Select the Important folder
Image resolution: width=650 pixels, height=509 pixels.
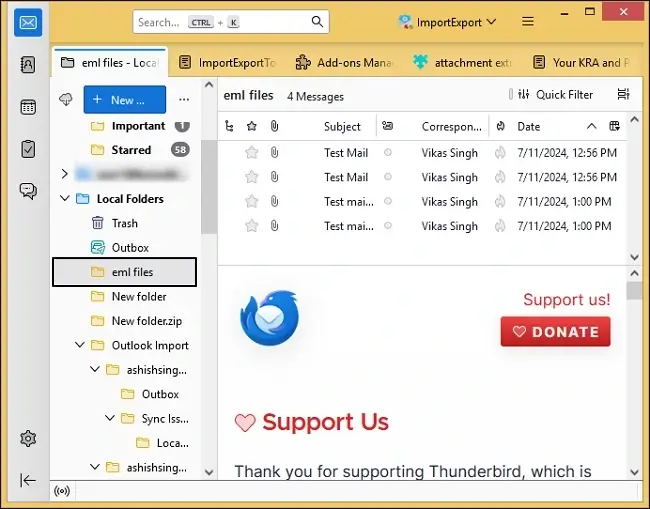pos(124,126)
